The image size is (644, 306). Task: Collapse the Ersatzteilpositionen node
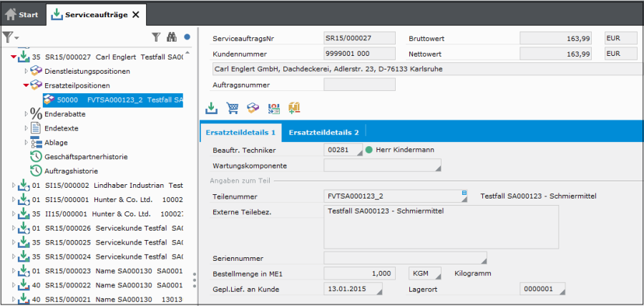(x=26, y=85)
